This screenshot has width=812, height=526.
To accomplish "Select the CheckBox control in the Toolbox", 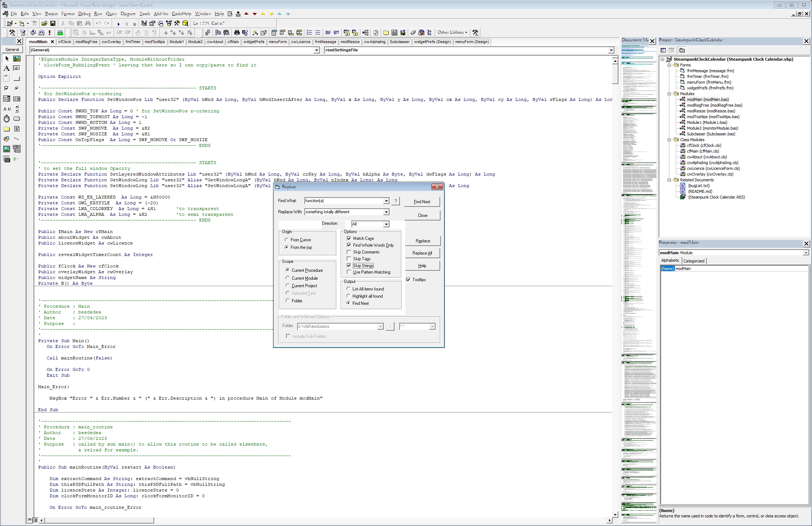I will click(6, 88).
